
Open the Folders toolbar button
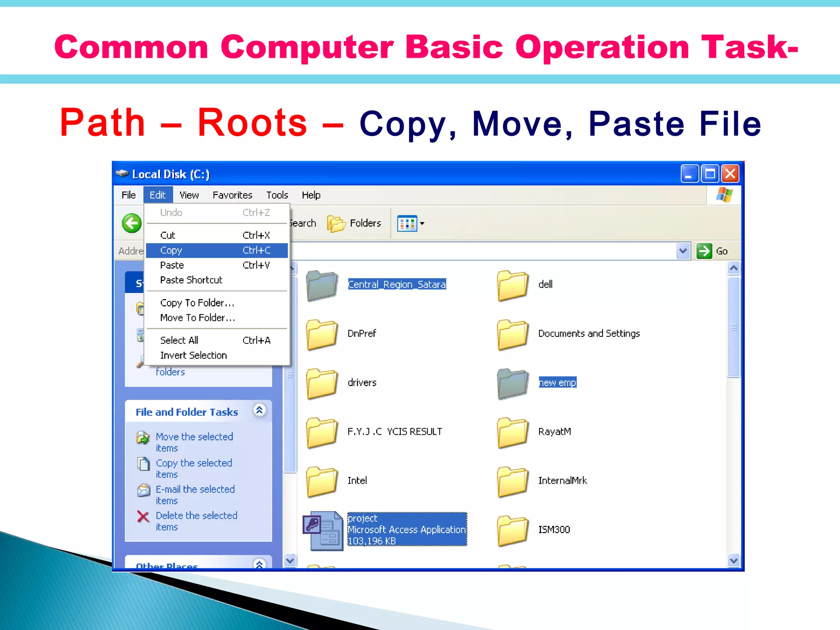tap(354, 223)
